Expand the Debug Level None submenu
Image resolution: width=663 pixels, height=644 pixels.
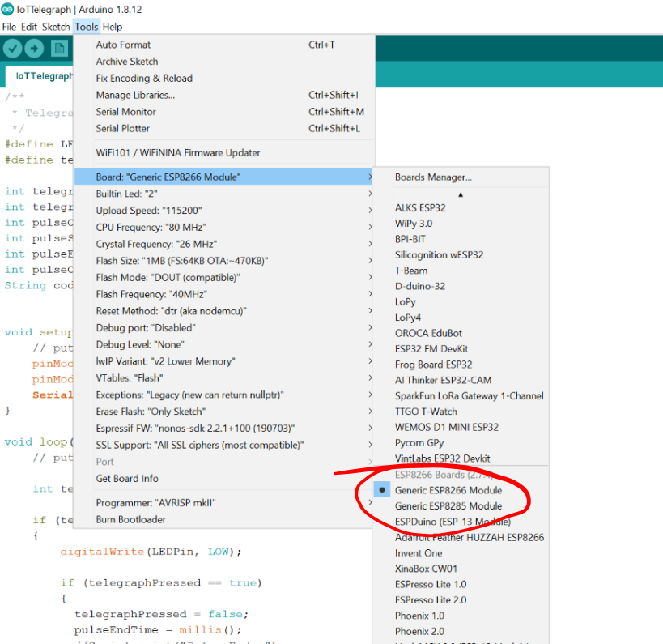point(224,344)
